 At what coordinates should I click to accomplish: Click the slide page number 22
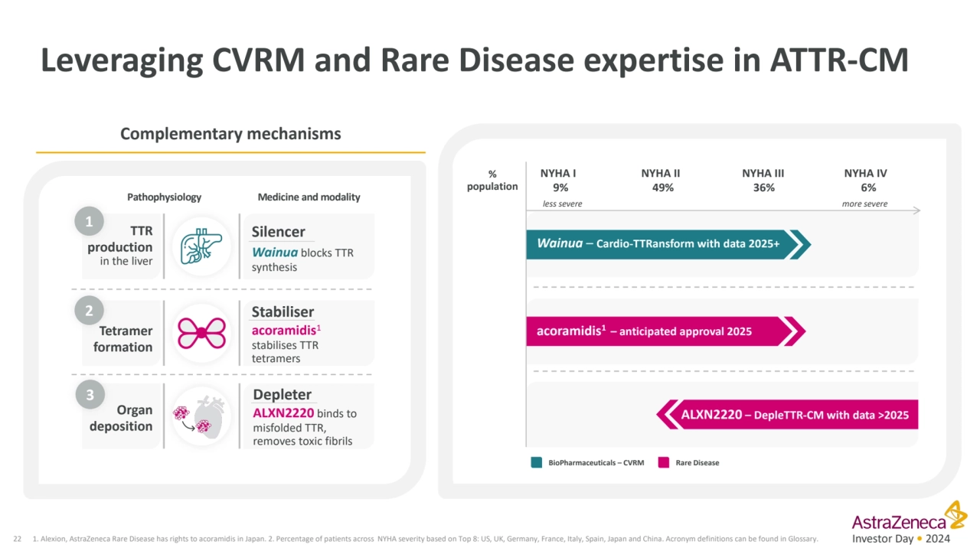[x=18, y=539]
